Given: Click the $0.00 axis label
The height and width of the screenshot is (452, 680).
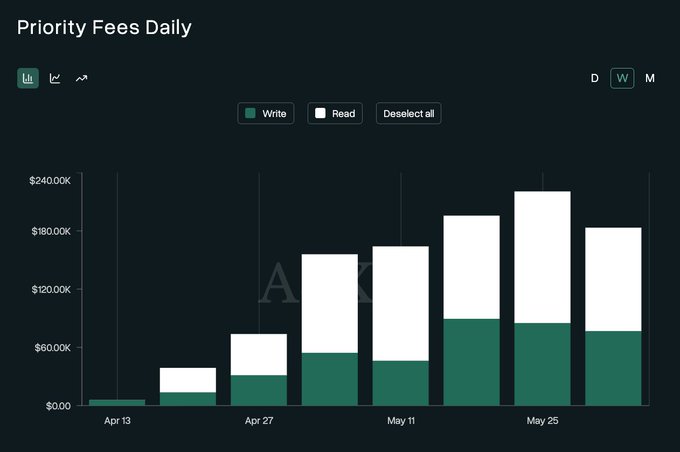Looking at the screenshot, I should 58,406.
